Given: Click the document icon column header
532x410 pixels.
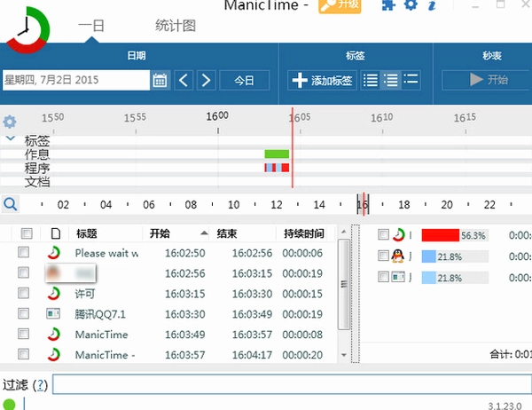Looking at the screenshot, I should pos(56,233).
